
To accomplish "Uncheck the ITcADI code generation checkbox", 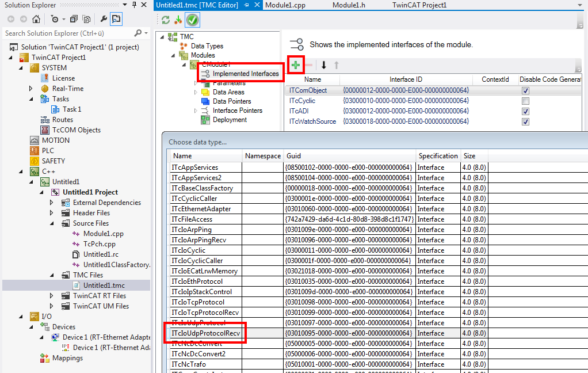I will coord(525,111).
